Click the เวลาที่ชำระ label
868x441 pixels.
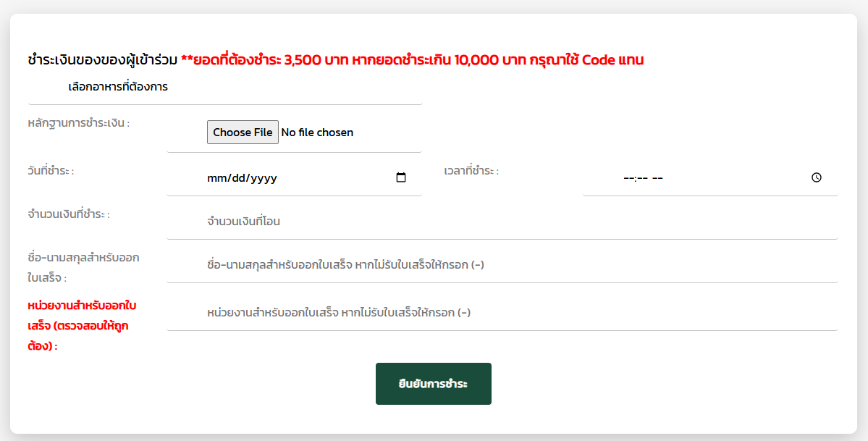coord(471,171)
